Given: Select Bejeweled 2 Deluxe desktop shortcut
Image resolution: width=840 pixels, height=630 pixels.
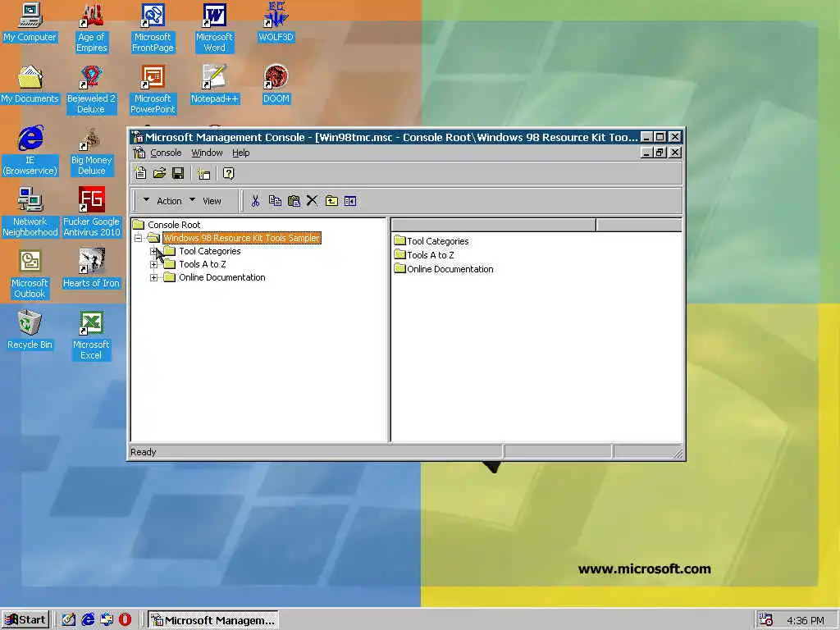Looking at the screenshot, I should tap(91, 89).
